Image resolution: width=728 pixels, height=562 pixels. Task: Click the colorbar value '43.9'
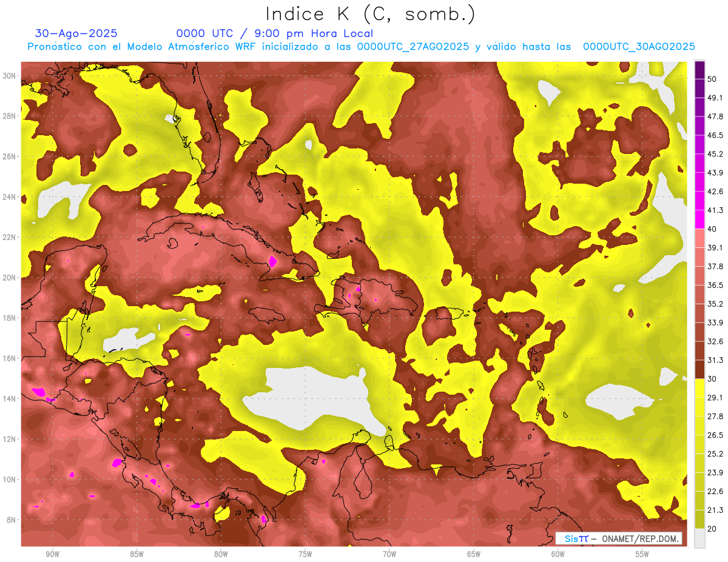(715, 173)
